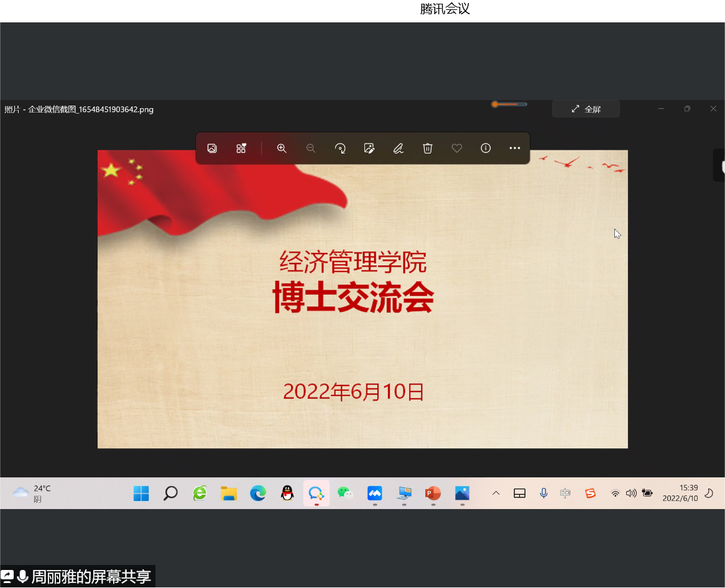Open the Windows Start button
Viewport: 725px width, 588px height.
[141, 494]
